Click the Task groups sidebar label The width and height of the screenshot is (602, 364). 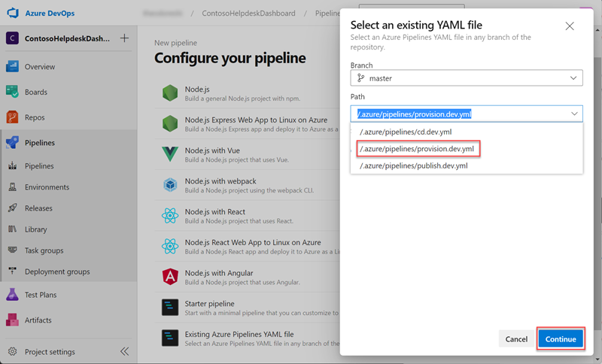click(x=44, y=250)
